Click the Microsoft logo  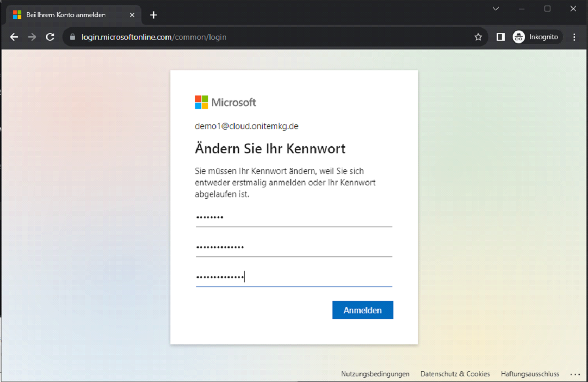click(x=226, y=102)
